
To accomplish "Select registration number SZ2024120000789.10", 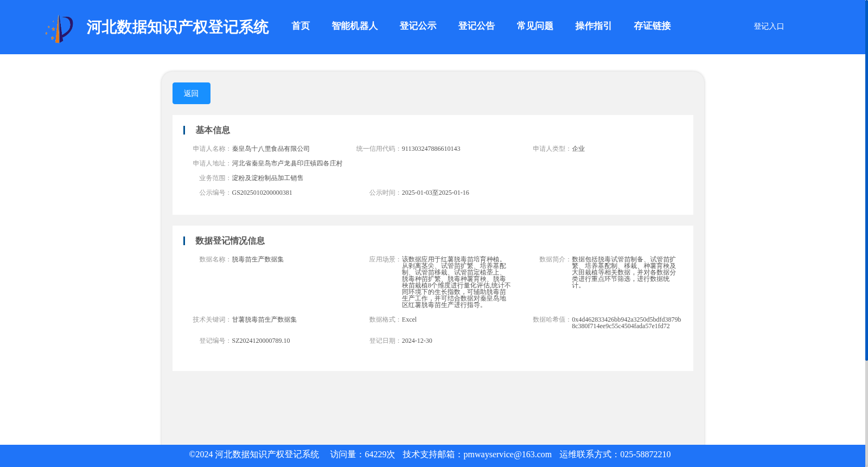I will (261, 341).
